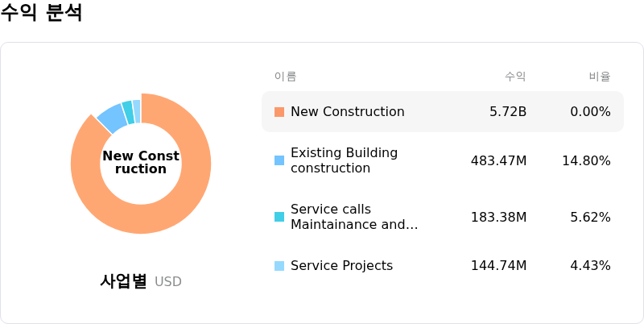The image size is (644, 324).
Task: Click the orange New Construction color swatch
Action: pyautogui.click(x=279, y=112)
